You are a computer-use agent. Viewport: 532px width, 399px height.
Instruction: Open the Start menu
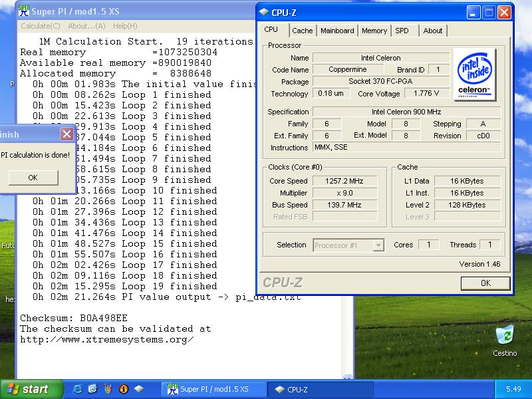[31, 389]
